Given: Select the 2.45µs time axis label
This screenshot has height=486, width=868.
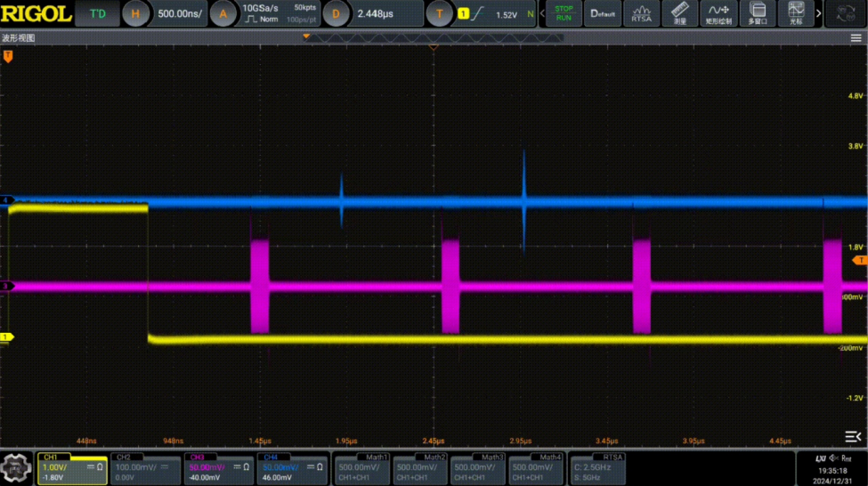Looking at the screenshot, I should click(433, 441).
